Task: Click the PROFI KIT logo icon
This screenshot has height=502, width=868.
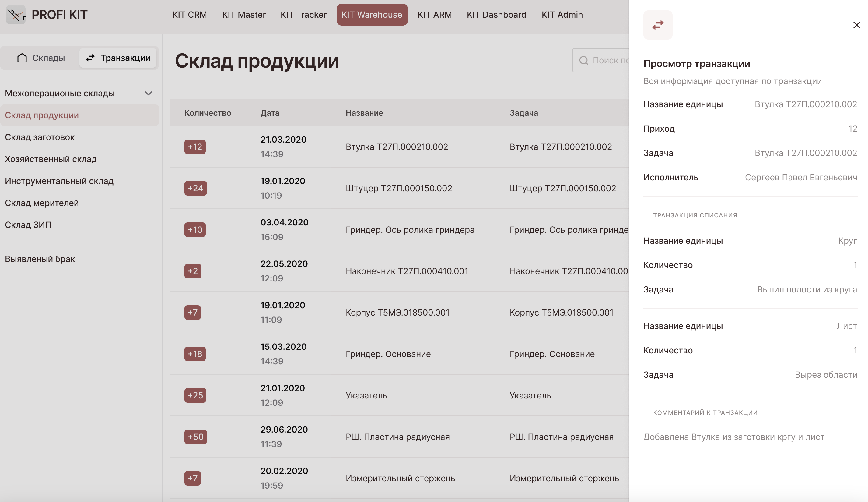Action: tap(16, 15)
